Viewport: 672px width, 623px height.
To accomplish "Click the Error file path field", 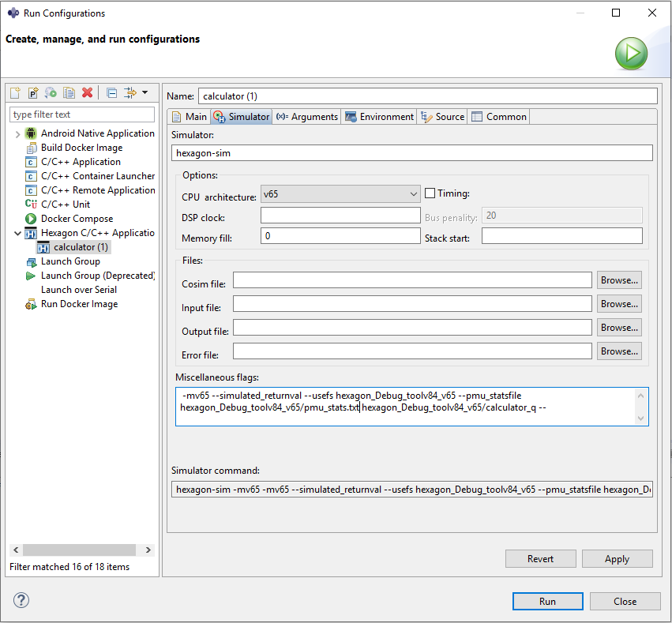I will [x=412, y=351].
